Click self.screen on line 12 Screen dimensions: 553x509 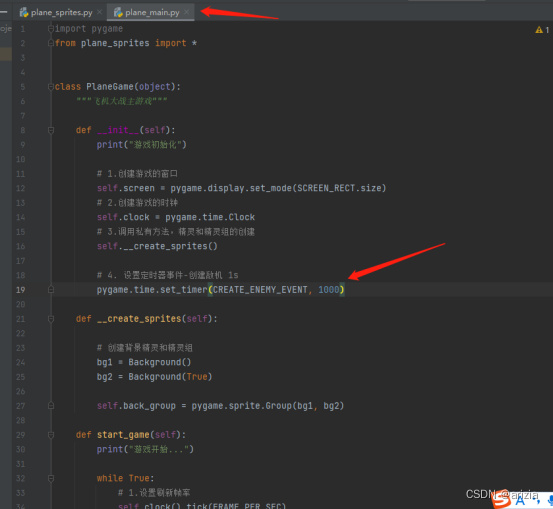click(126, 188)
